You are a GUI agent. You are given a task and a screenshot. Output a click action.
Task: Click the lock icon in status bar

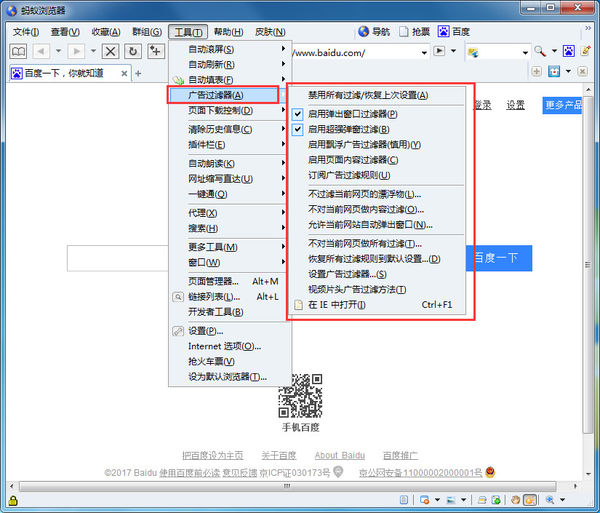point(13,500)
